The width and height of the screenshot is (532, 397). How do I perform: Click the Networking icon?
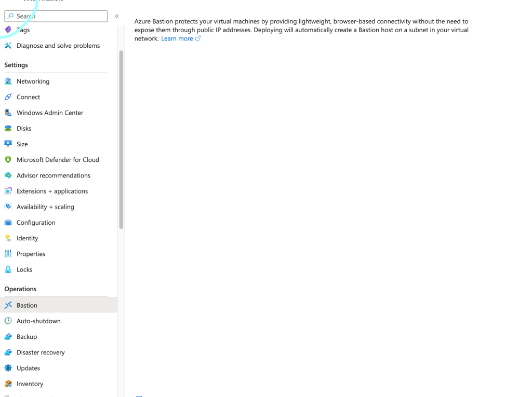click(x=8, y=81)
